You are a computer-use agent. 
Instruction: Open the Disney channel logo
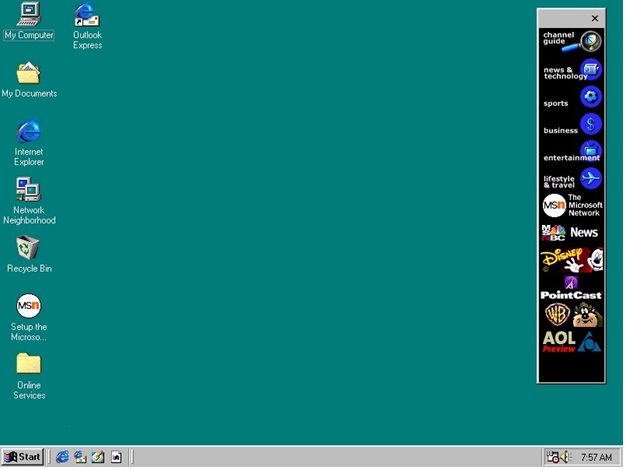tap(571, 260)
